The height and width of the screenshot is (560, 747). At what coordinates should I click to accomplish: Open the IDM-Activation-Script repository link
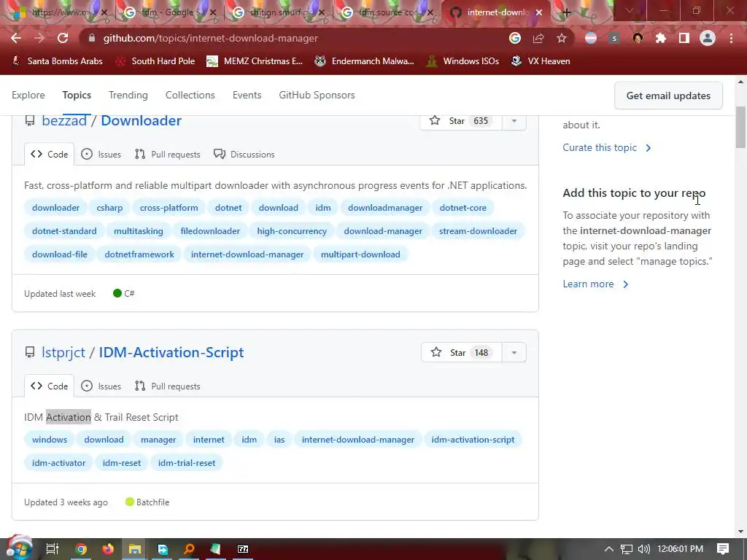point(171,352)
